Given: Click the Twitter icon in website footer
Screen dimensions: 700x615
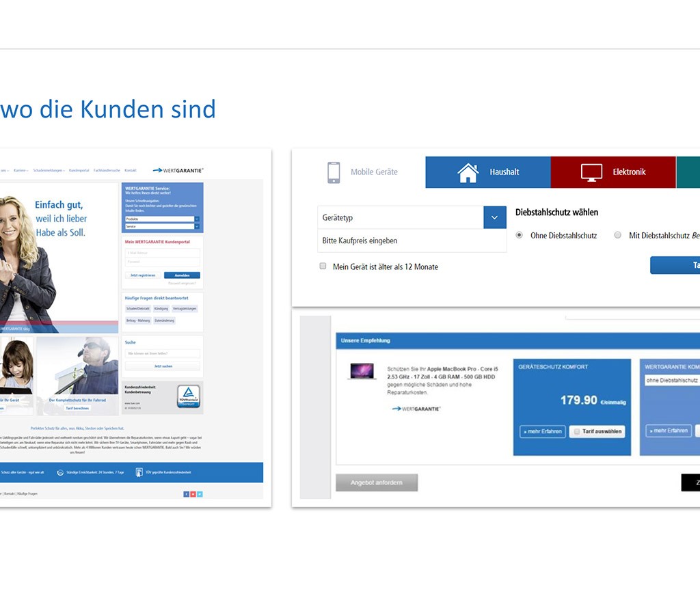Looking at the screenshot, I should [200, 494].
